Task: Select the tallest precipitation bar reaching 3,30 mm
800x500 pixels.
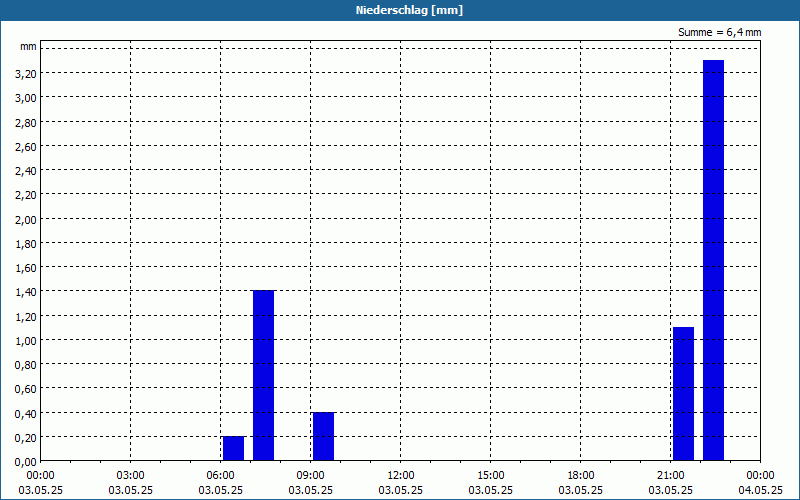Action: pyautogui.click(x=713, y=260)
